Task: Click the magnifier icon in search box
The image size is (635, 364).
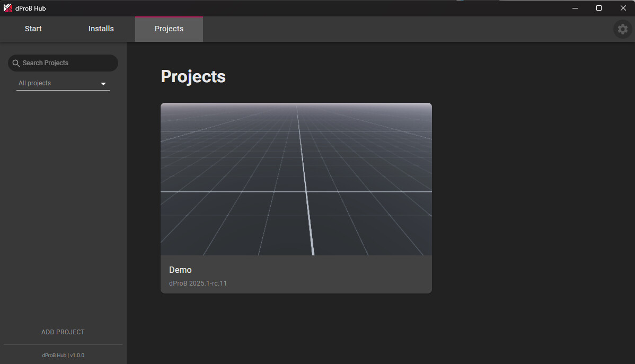Action: (x=16, y=63)
